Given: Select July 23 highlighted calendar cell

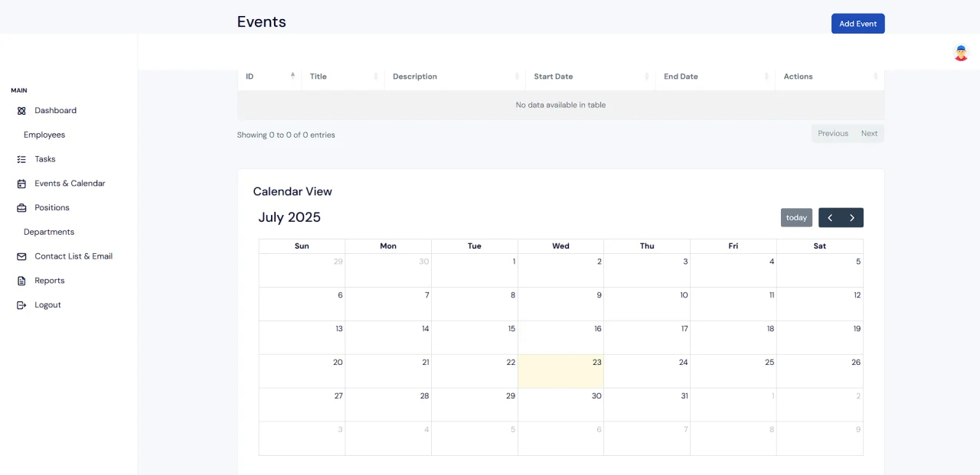Looking at the screenshot, I should coord(561,371).
